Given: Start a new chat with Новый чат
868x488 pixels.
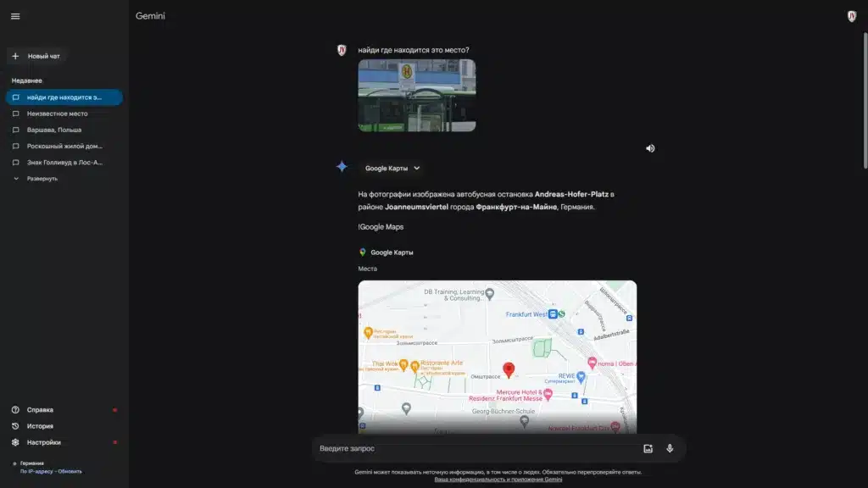Looking at the screenshot, I should (37, 56).
